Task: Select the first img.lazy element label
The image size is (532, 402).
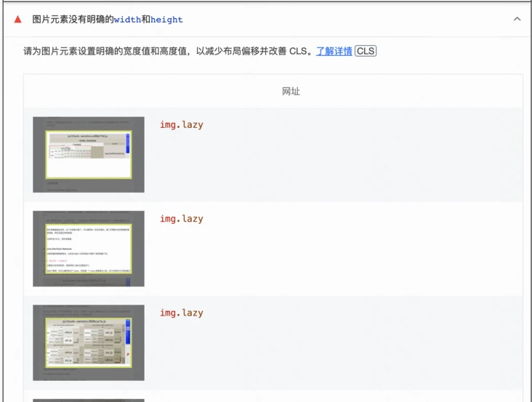Action: pos(182,125)
